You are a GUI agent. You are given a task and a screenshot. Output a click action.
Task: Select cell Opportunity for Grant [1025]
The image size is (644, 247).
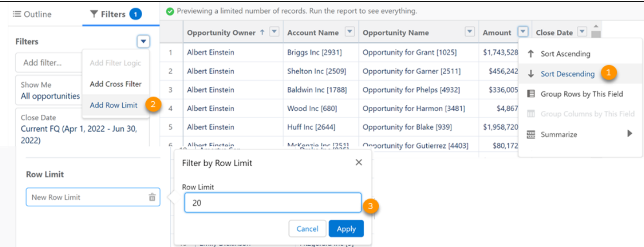point(410,52)
